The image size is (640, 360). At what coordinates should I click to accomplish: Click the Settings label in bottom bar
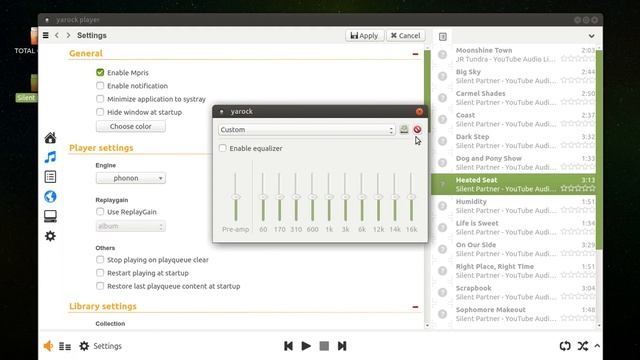tap(107, 346)
